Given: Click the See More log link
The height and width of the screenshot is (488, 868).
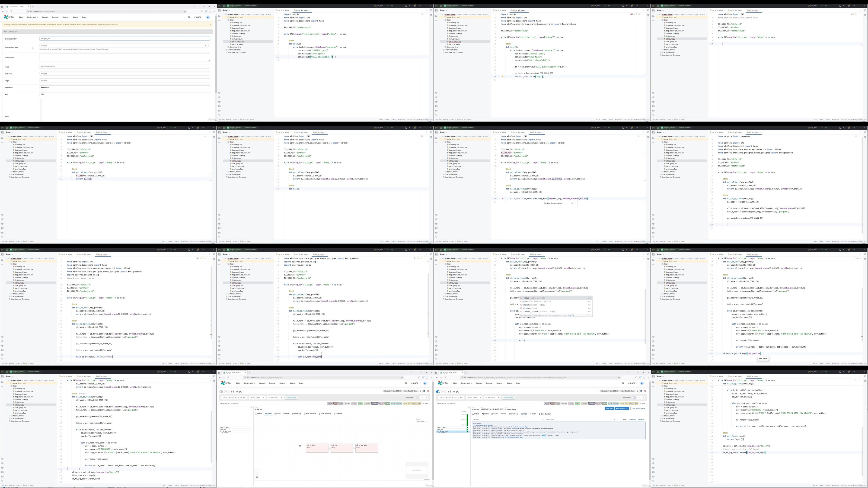Looking at the screenshot, I should pos(641,420).
